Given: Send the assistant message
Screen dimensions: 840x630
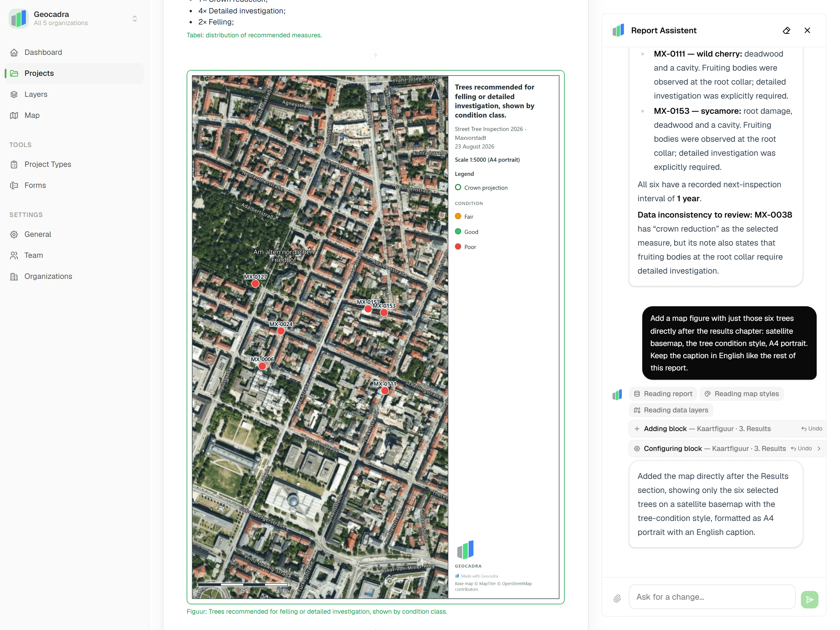Looking at the screenshot, I should click(809, 599).
